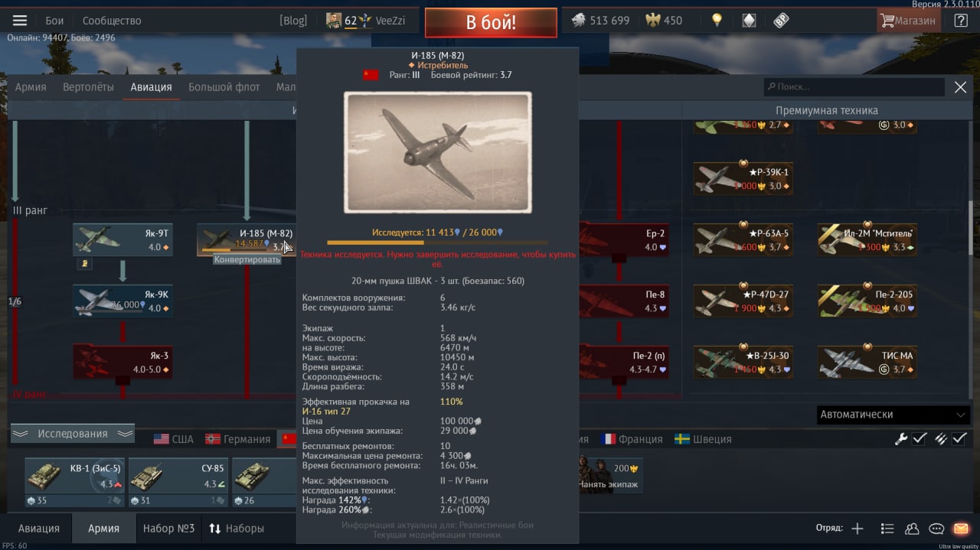This screenshot has height=550, width=980.
Task: Open the chat speech bubble icon
Action: pos(936,529)
